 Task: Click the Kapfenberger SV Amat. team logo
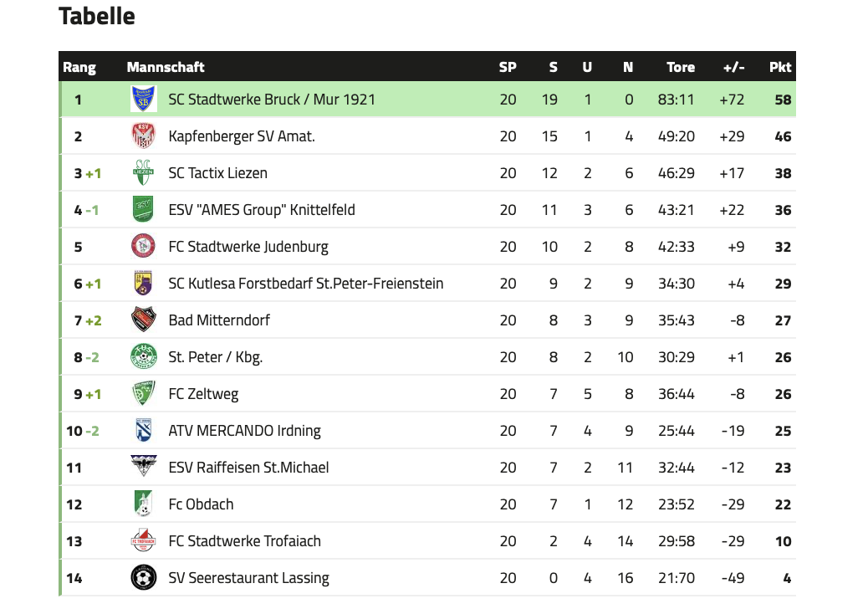pos(143,136)
